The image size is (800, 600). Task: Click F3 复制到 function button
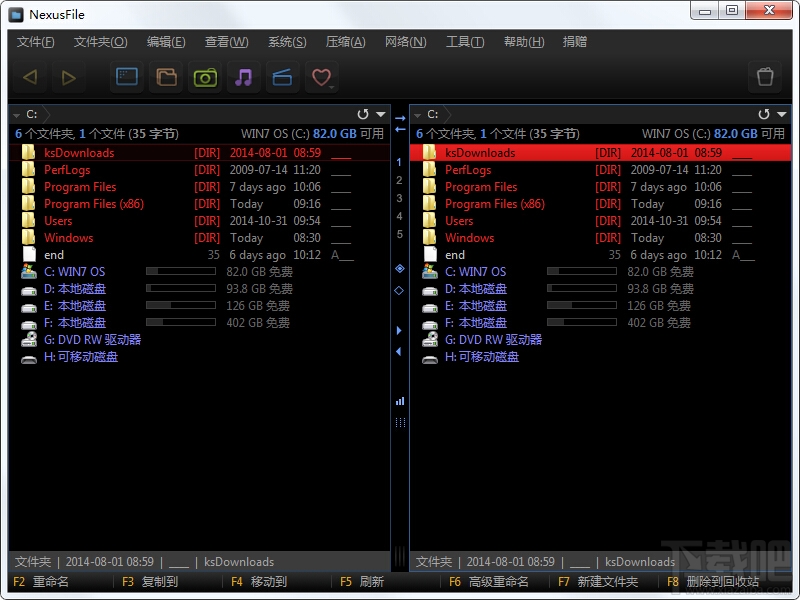150,582
